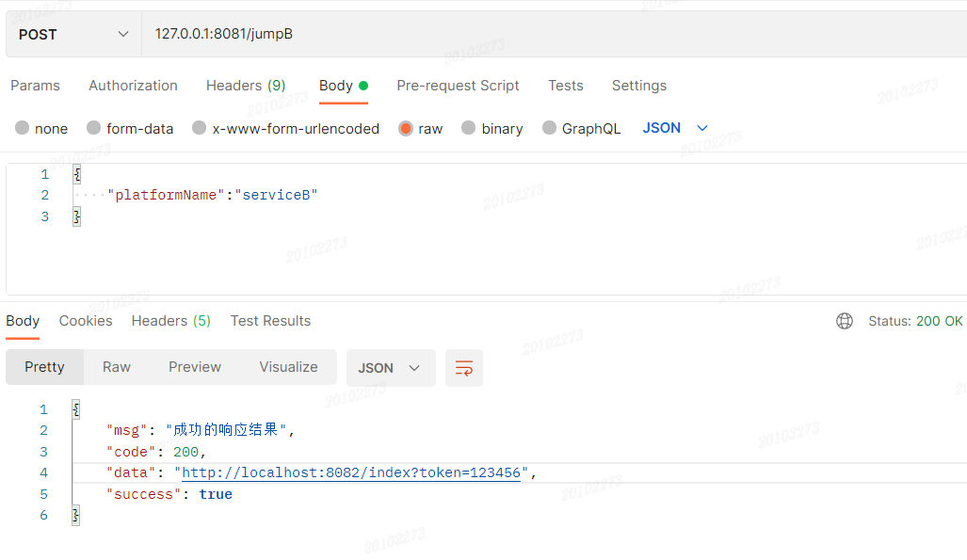Open the response JSON format dropdown
The image size is (967, 560).
coord(391,368)
